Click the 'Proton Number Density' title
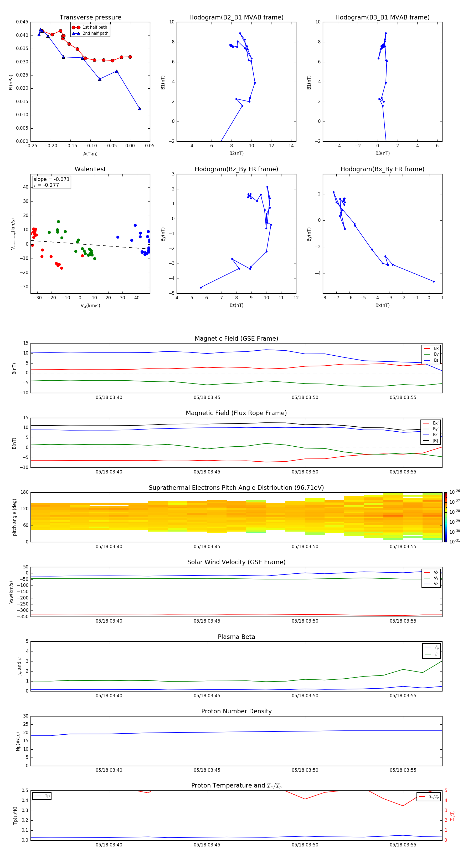This screenshot has height=868, width=473. pos(236,711)
